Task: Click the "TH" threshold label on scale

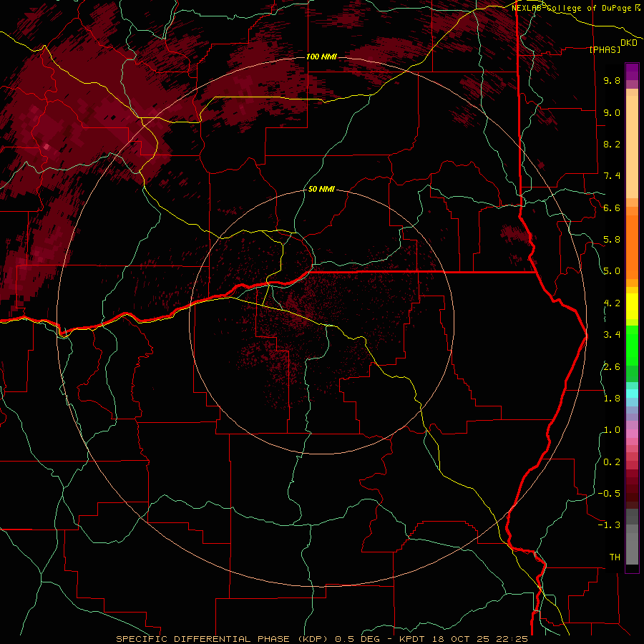Action: [x=615, y=557]
